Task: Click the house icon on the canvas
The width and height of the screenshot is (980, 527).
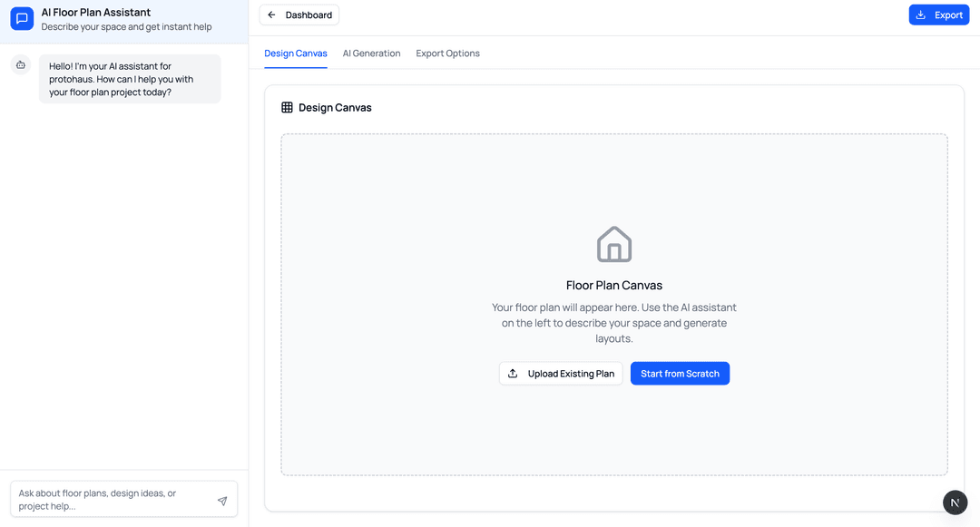Action: (614, 244)
